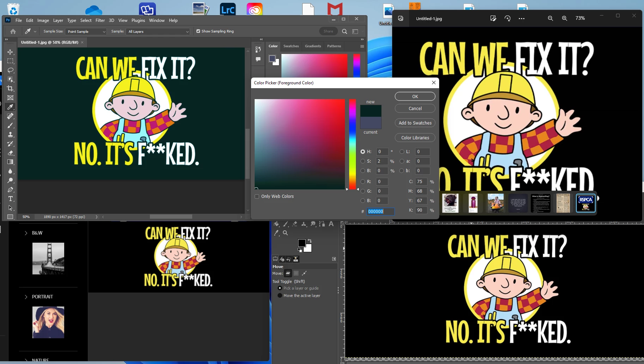Open Color panel flyout menu
Image resolution: width=644 pixels, height=364 pixels.
pyautogui.click(x=362, y=46)
